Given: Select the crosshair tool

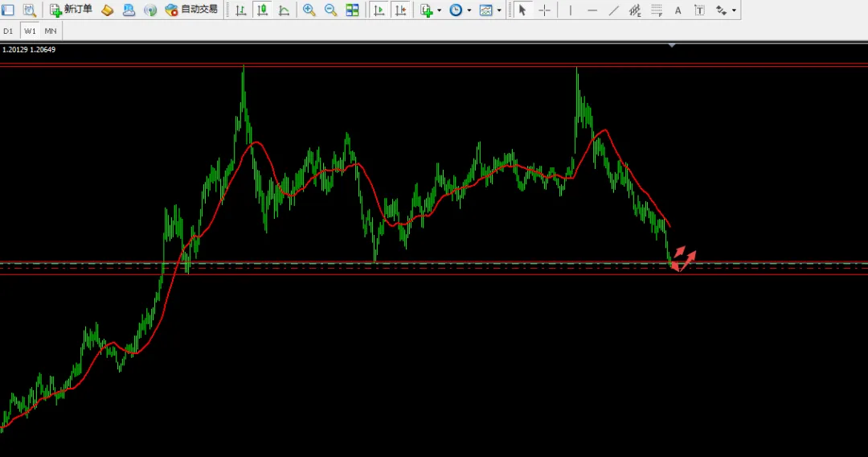Looking at the screenshot, I should (x=545, y=10).
